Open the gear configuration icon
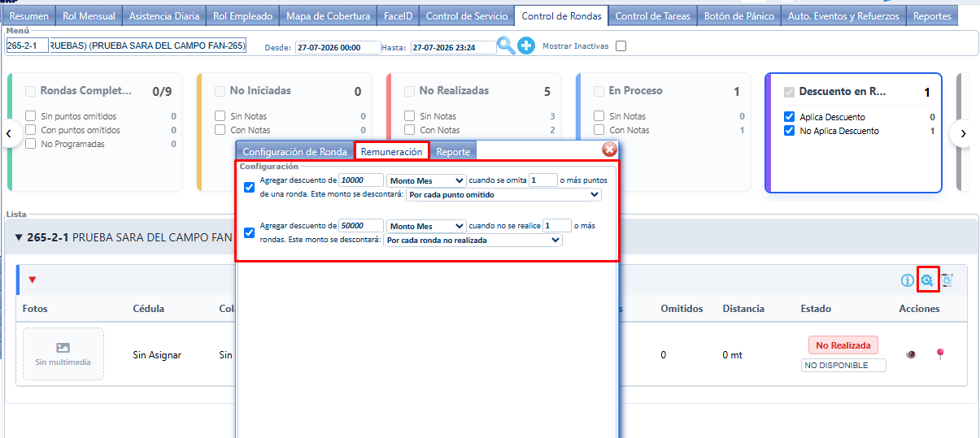This screenshot has height=438, width=980. 926,280
